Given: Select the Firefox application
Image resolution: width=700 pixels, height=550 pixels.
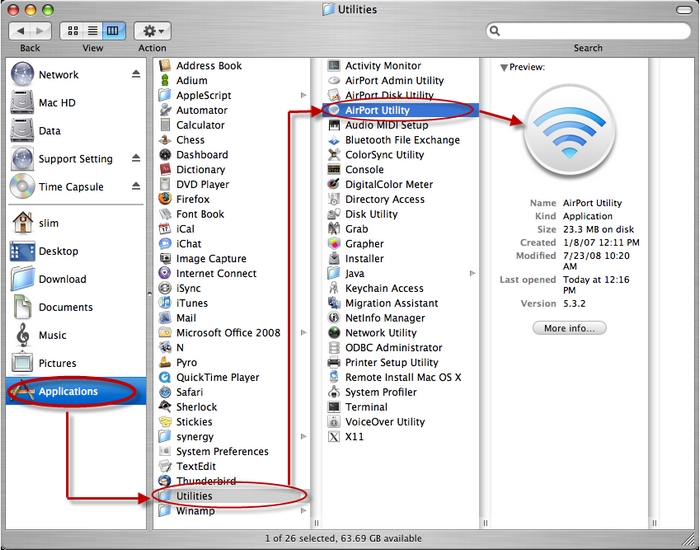Looking at the screenshot, I should [231, 199].
